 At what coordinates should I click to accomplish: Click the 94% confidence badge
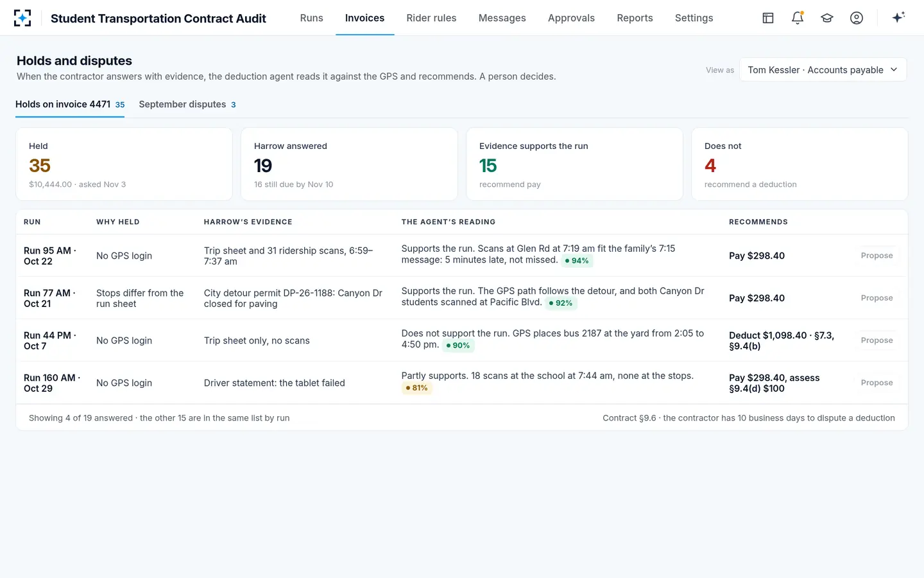tap(577, 261)
